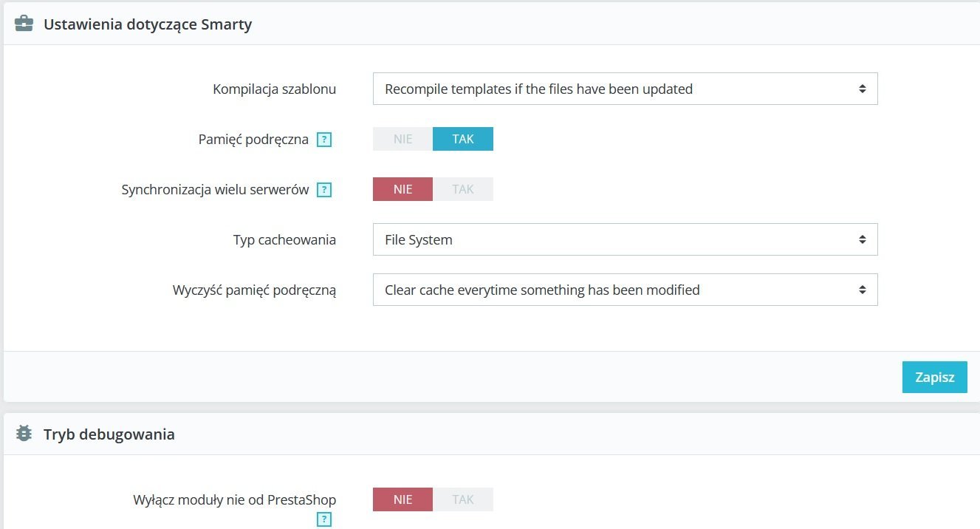Enable Synchronizacja wielu serwerów with TAK

(x=463, y=189)
